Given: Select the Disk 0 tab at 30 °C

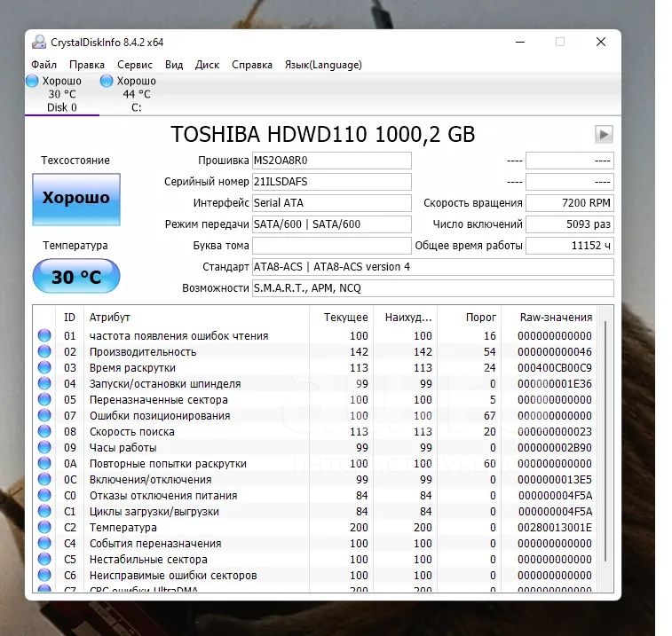Looking at the screenshot, I should point(62,94).
